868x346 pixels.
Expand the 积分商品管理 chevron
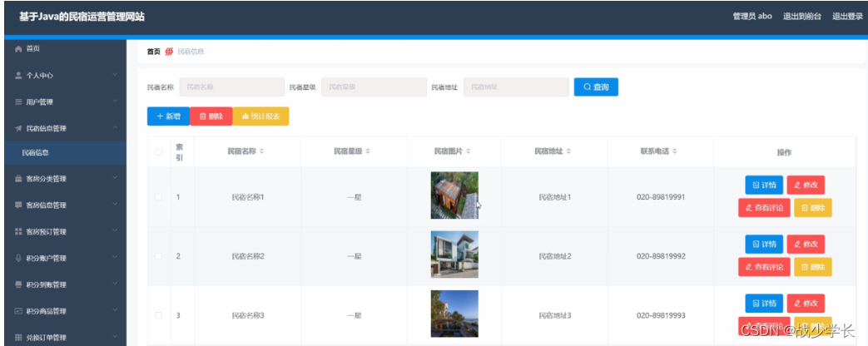coord(115,310)
